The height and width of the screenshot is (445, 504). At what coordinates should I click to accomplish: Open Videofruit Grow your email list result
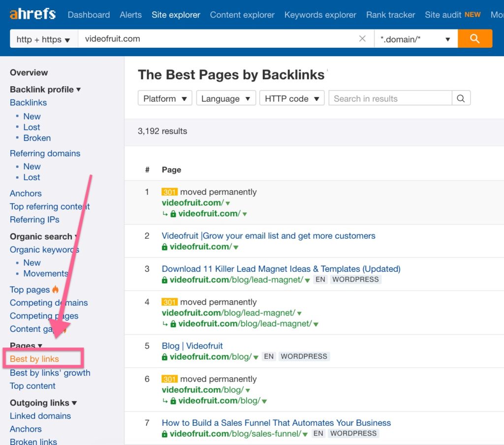click(x=268, y=236)
